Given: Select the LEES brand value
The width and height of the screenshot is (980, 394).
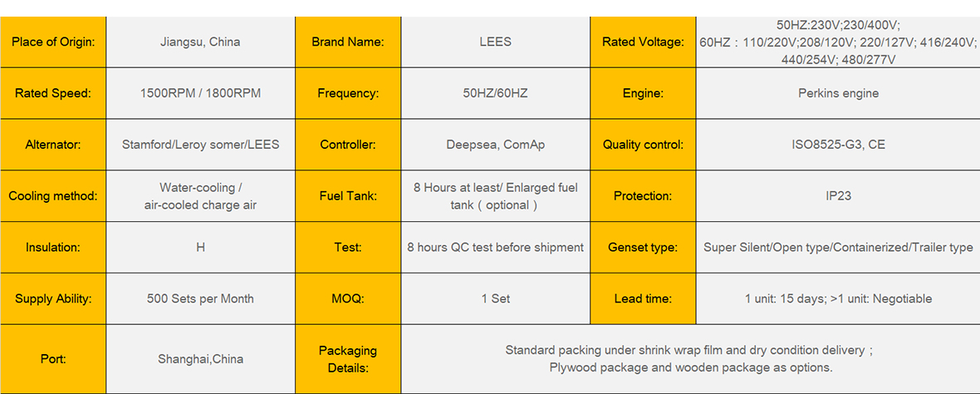Looking at the screenshot, I should coord(496,42).
